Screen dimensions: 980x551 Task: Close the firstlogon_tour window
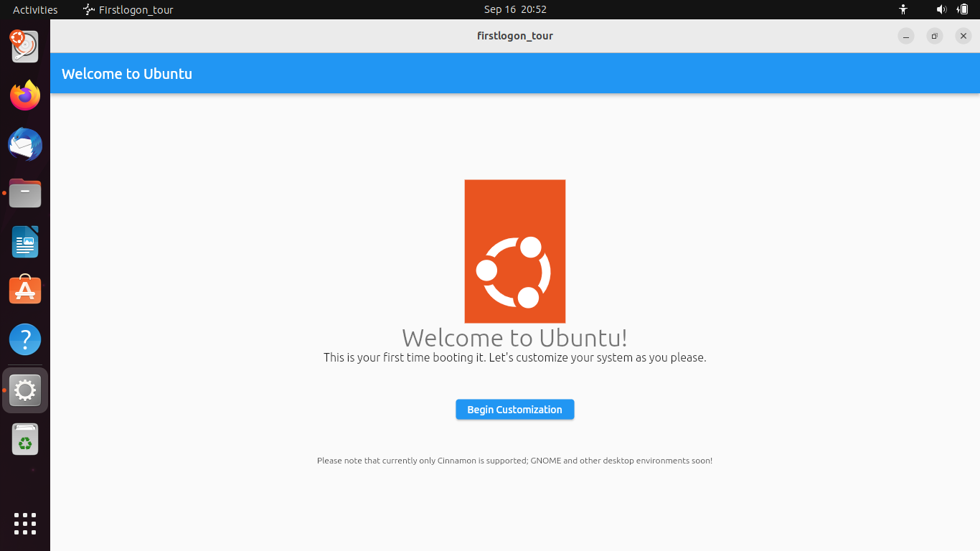tap(963, 36)
